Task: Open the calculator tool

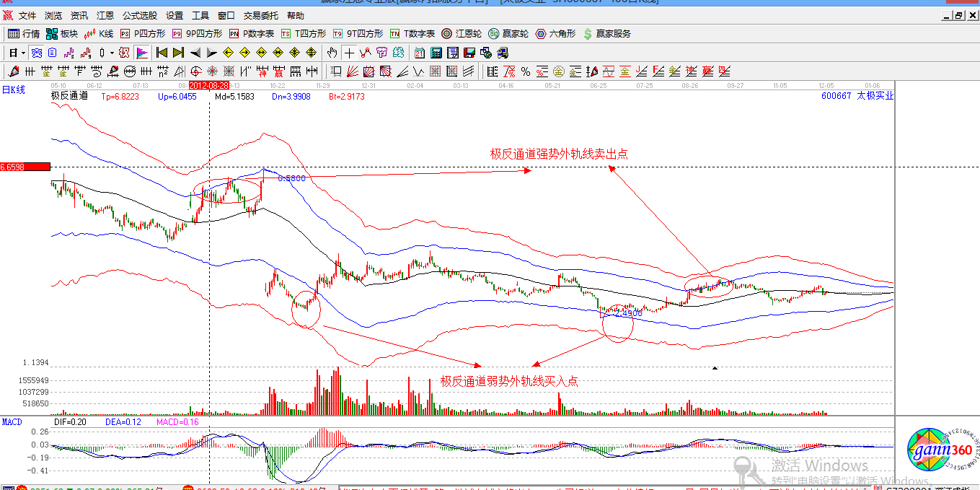Action: tap(436, 53)
